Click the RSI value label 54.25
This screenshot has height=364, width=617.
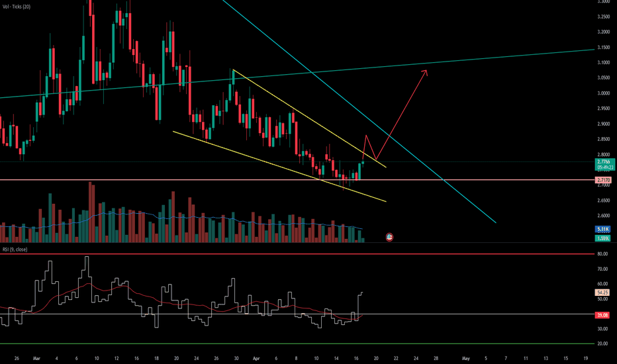tap(603, 293)
